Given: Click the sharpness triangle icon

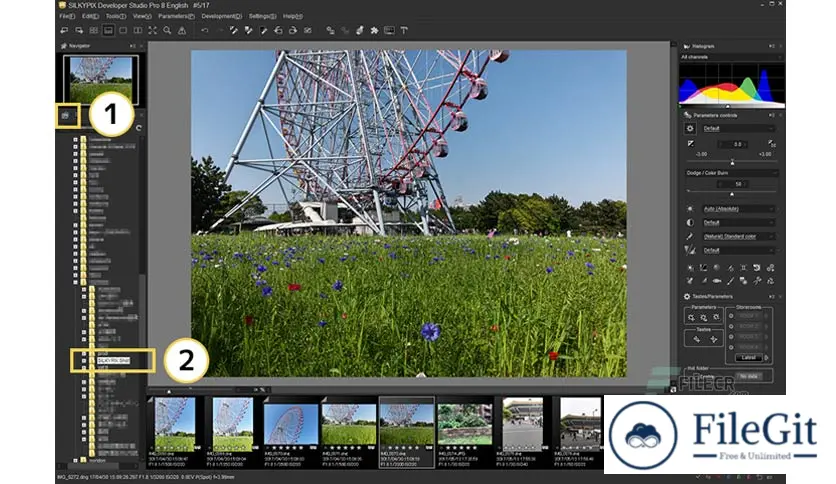Looking at the screenshot, I should (x=690, y=250).
